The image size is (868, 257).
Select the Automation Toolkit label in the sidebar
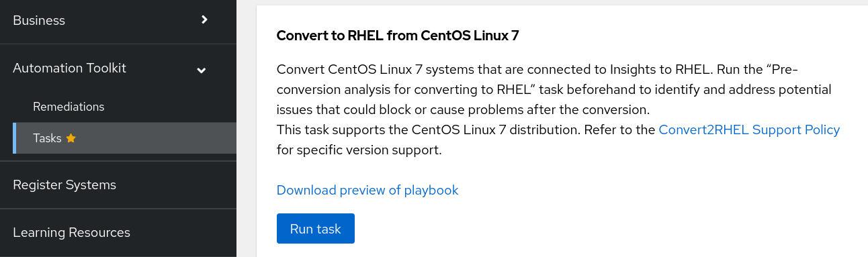(x=69, y=68)
